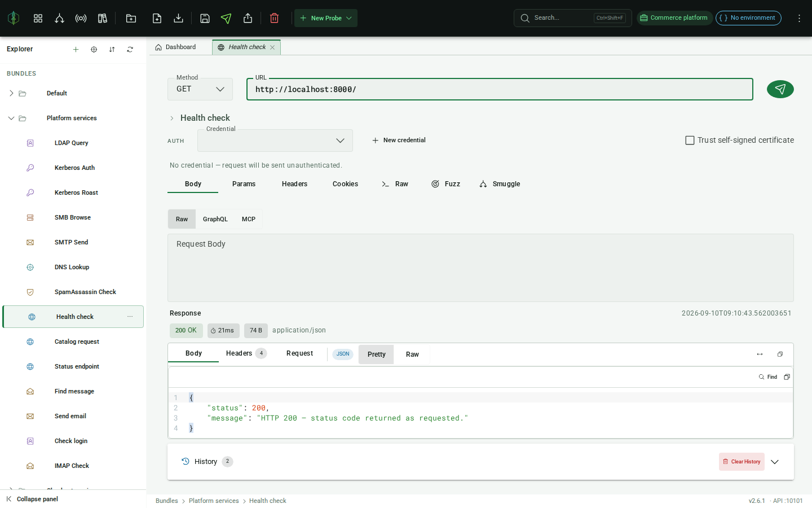Open response Request tab
The image size is (812, 508).
coord(299,353)
